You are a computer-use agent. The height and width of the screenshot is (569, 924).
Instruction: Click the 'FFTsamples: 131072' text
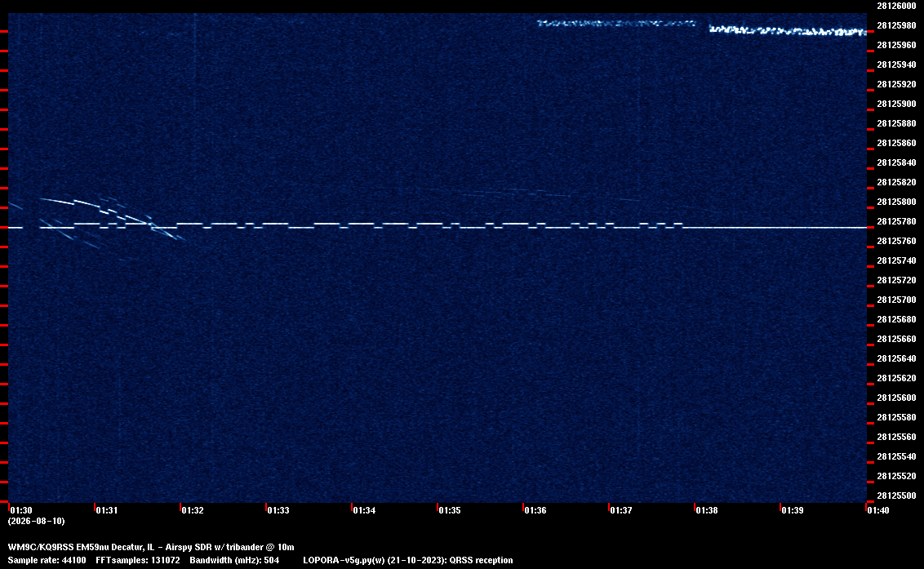[138, 560]
